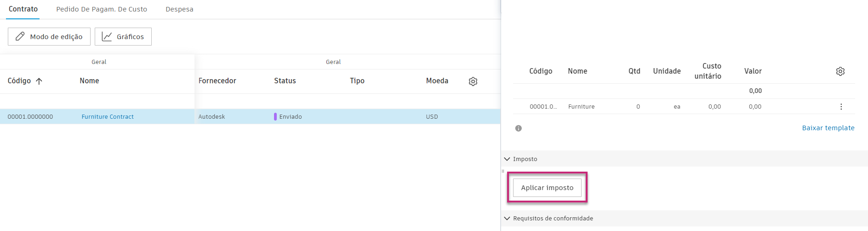Collapse the Requisitos de conformidade section
This screenshot has height=231, width=868.
pos(507,219)
